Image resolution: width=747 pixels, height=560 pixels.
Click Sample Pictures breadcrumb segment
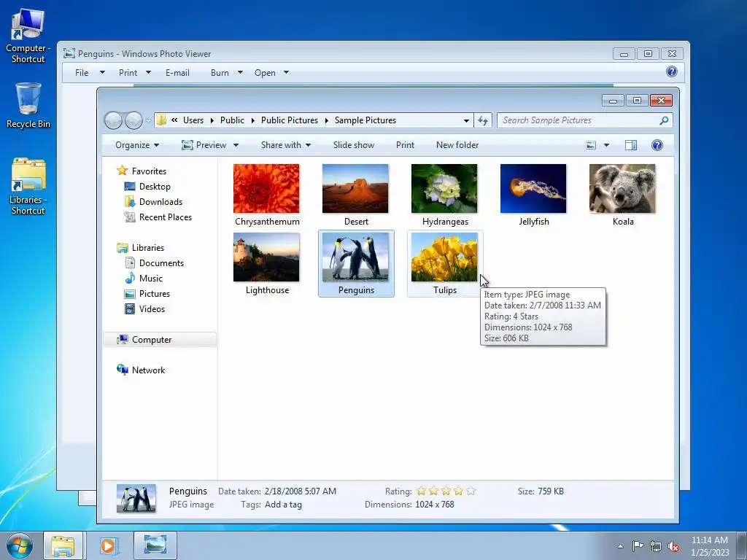365,120
